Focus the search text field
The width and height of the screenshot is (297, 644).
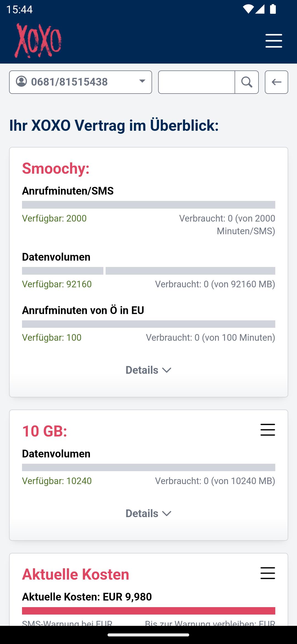pyautogui.click(x=197, y=82)
